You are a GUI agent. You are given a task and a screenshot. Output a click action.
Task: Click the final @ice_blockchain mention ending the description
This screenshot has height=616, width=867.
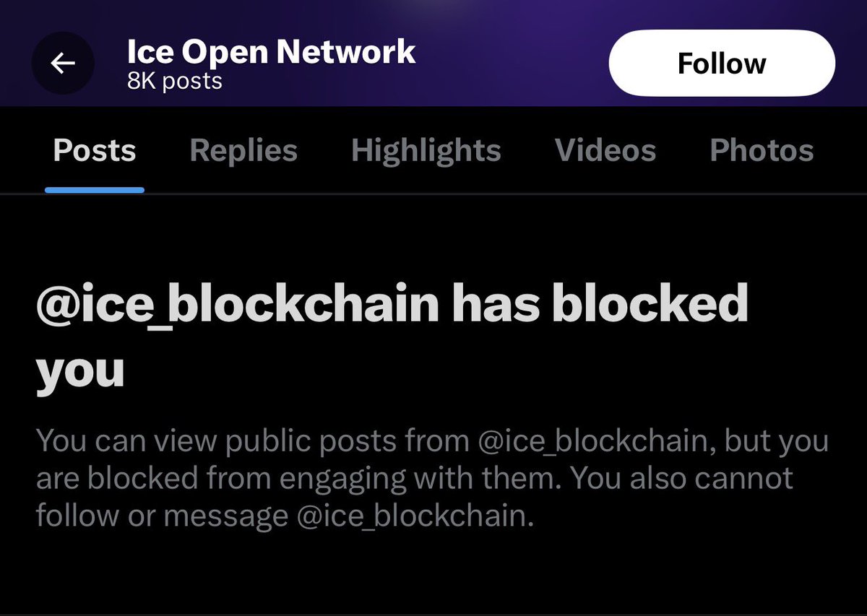tap(411, 516)
